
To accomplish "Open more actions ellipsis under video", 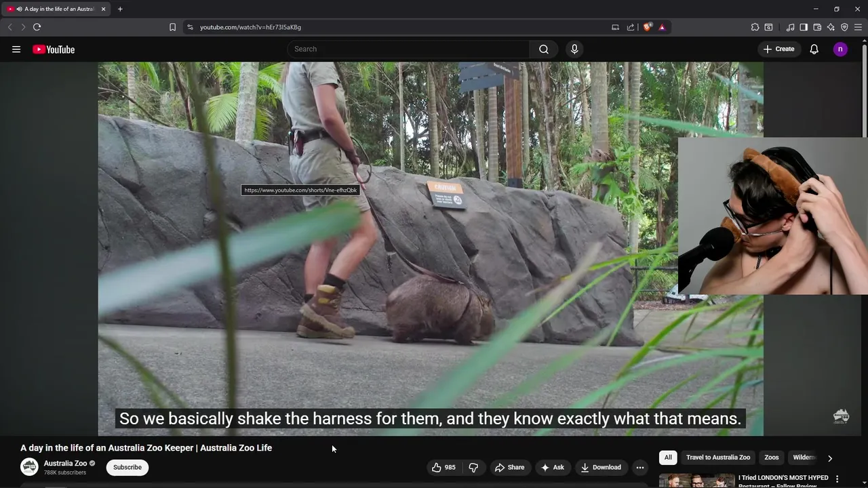I will [639, 467].
